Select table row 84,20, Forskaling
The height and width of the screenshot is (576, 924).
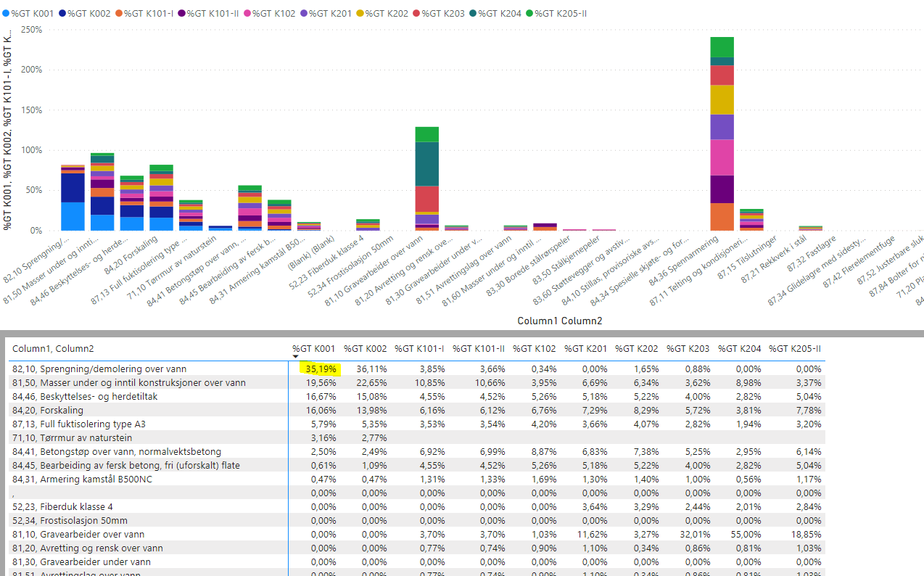417,410
